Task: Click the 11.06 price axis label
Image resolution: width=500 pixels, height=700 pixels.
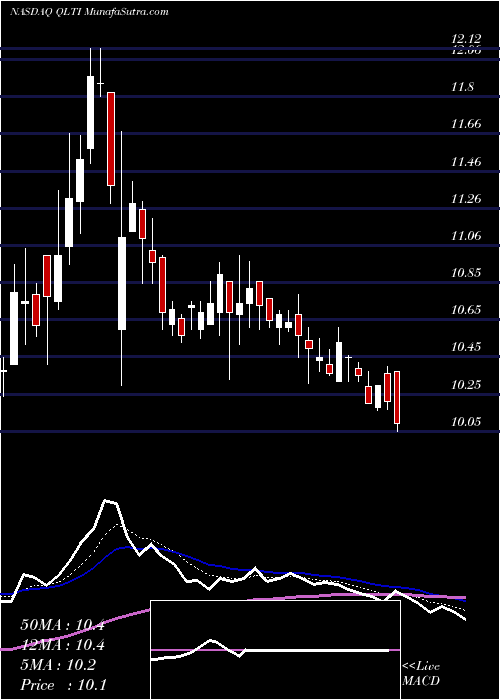Action: click(x=466, y=235)
